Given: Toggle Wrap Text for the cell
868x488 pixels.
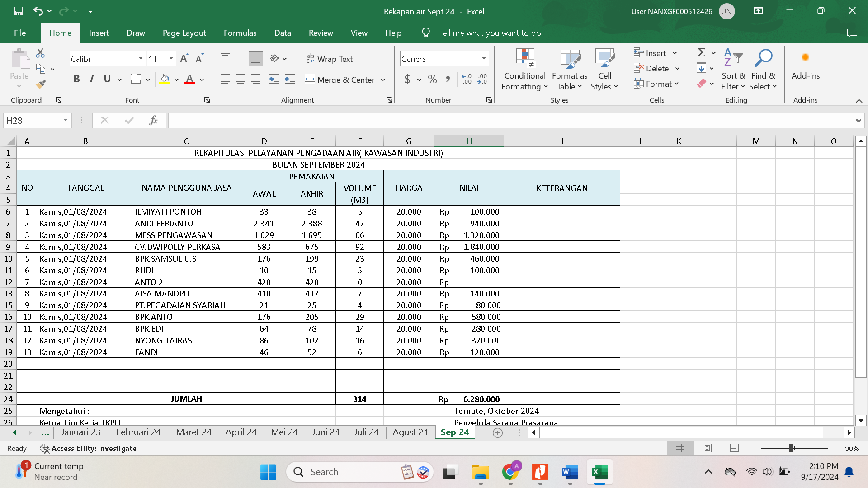Looking at the screenshot, I should (x=329, y=59).
